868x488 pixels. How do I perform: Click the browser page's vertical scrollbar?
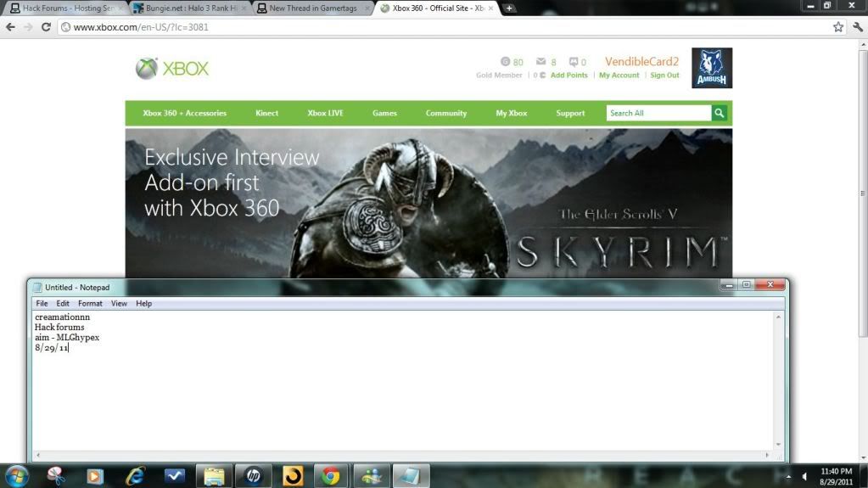tap(863, 194)
